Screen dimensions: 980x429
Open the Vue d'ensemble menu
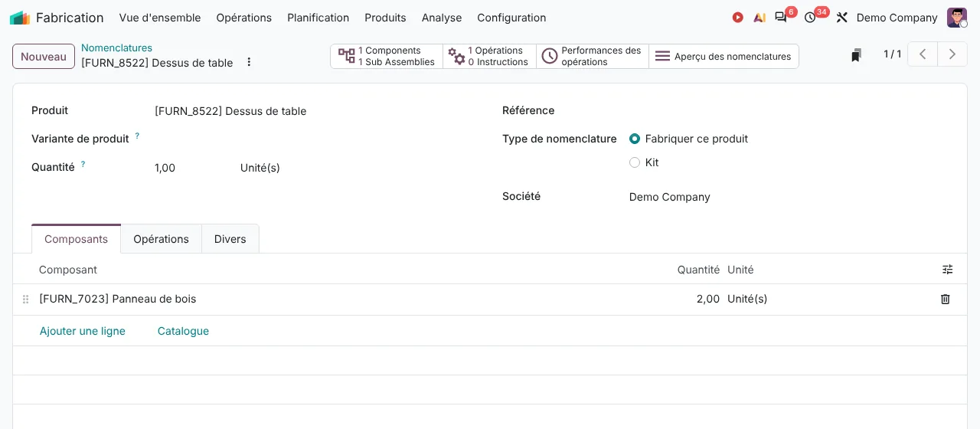pyautogui.click(x=160, y=18)
